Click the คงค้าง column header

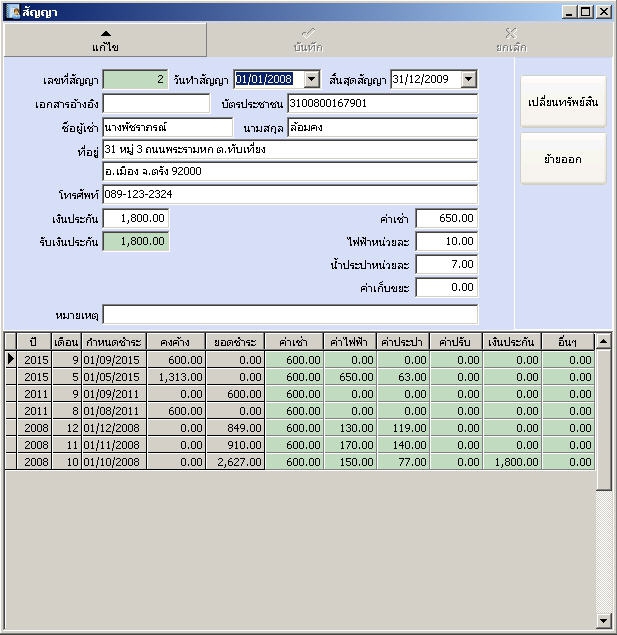click(x=176, y=342)
